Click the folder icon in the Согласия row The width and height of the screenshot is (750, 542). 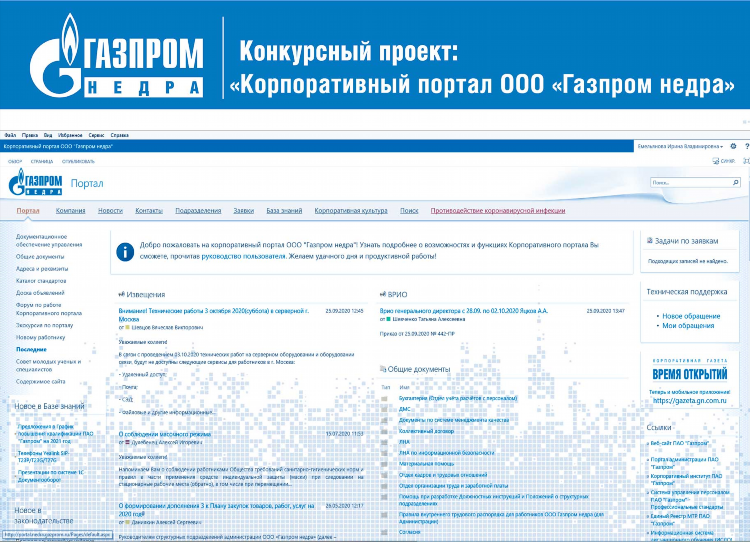tap(384, 532)
